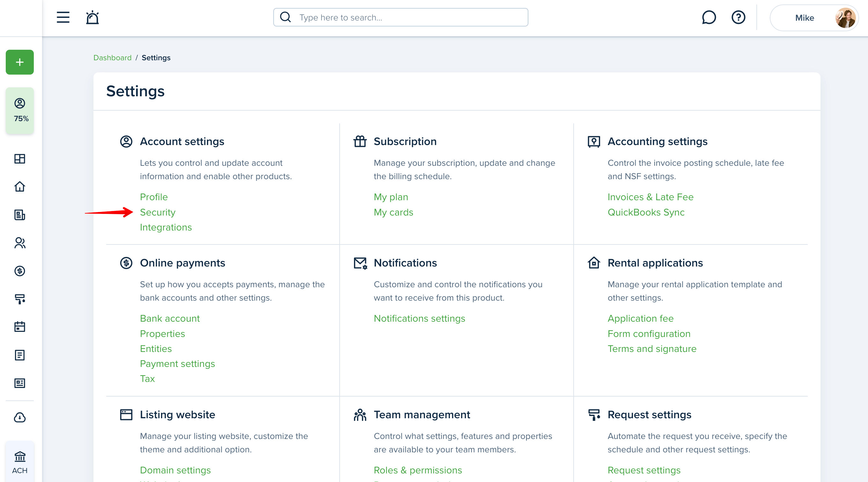Open the ACH bank icon in sidebar

click(x=20, y=463)
